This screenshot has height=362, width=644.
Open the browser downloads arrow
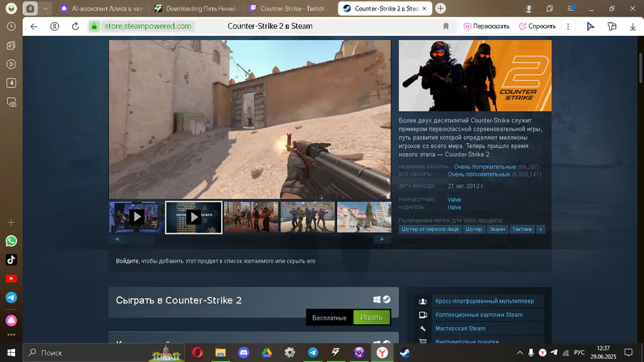tap(633, 26)
